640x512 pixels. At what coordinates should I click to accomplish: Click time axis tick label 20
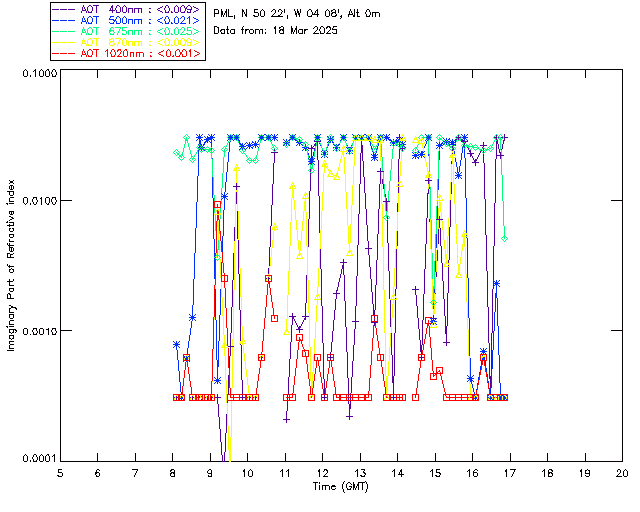tap(622, 473)
